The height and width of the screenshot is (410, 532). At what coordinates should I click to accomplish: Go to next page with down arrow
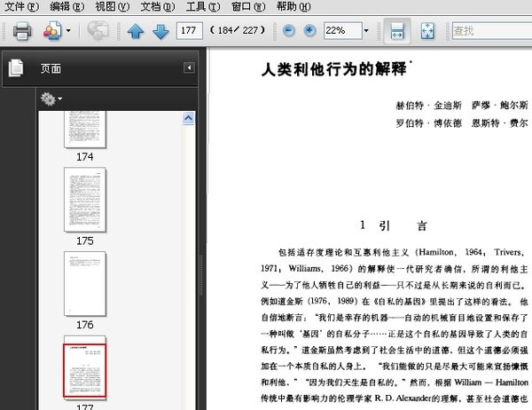pyautogui.click(x=160, y=32)
